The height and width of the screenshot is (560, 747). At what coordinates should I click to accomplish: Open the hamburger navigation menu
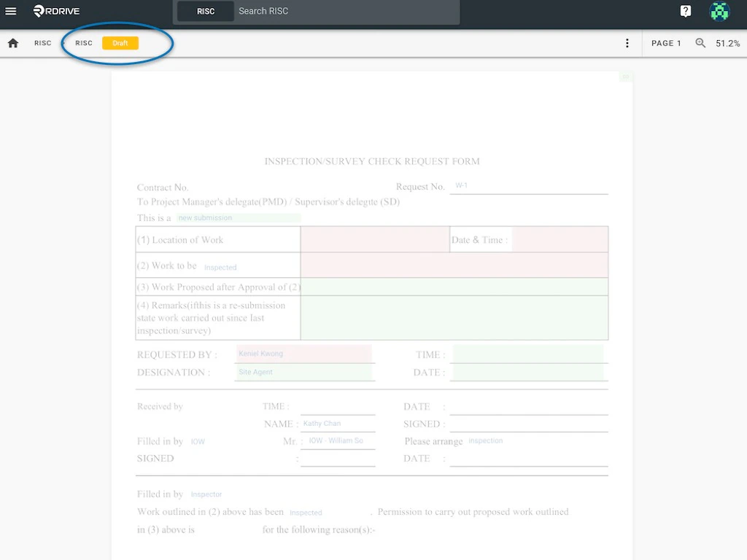coord(10,11)
